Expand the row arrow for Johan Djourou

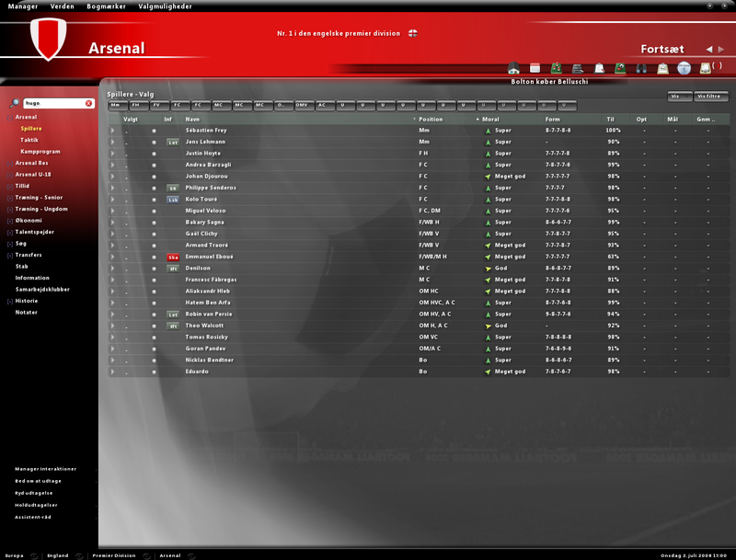(x=112, y=177)
